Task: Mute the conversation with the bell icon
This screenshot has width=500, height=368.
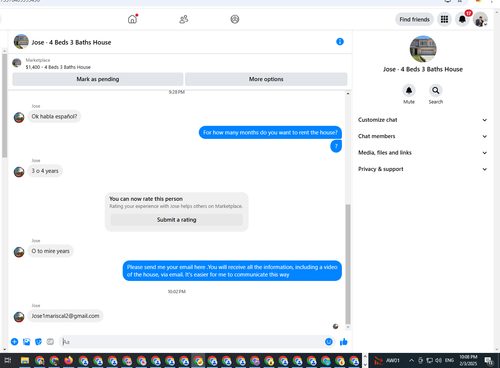Action: click(409, 90)
